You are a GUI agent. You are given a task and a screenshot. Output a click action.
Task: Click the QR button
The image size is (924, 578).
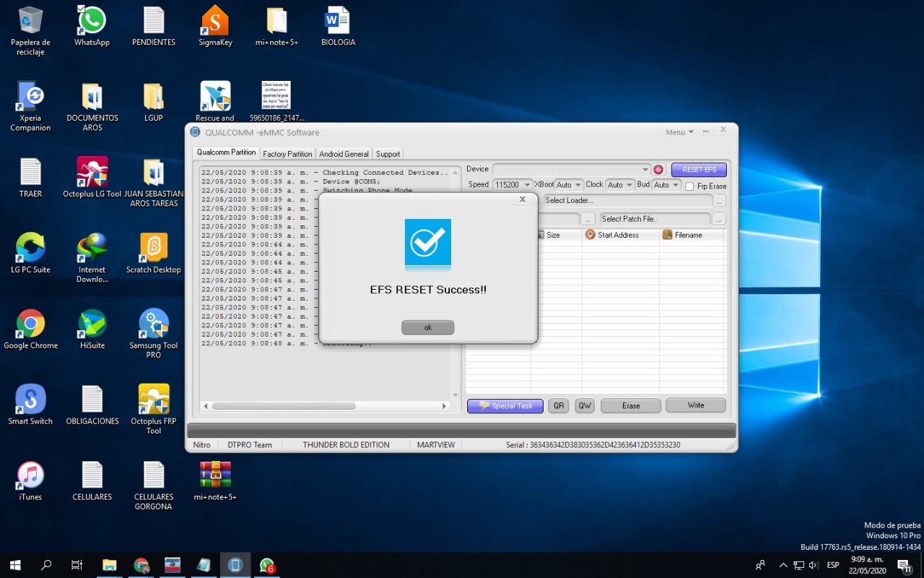pyautogui.click(x=559, y=406)
